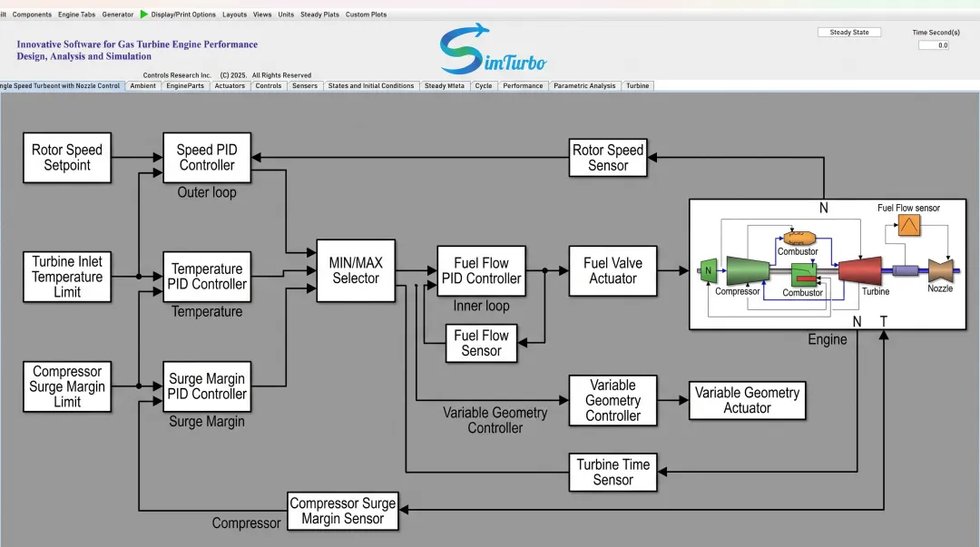The width and height of the screenshot is (980, 547).
Task: Select the green lower Combustor block icon
Action: [x=804, y=275]
